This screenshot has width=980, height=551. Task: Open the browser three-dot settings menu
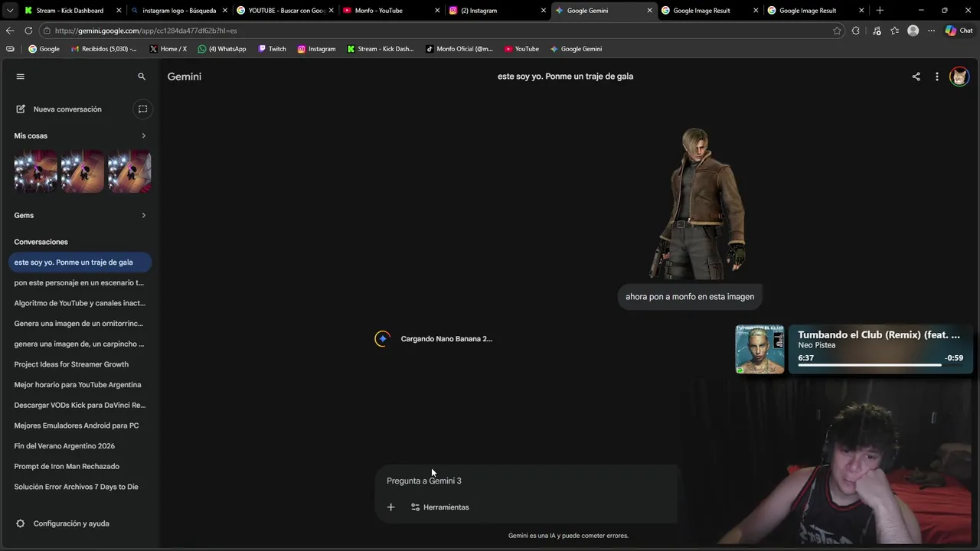click(x=931, y=31)
